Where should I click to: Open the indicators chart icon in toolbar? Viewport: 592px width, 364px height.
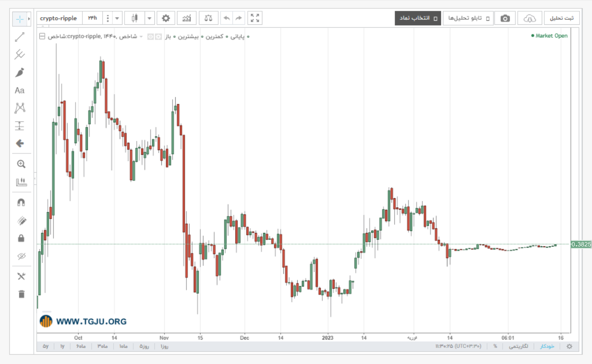[187, 18]
